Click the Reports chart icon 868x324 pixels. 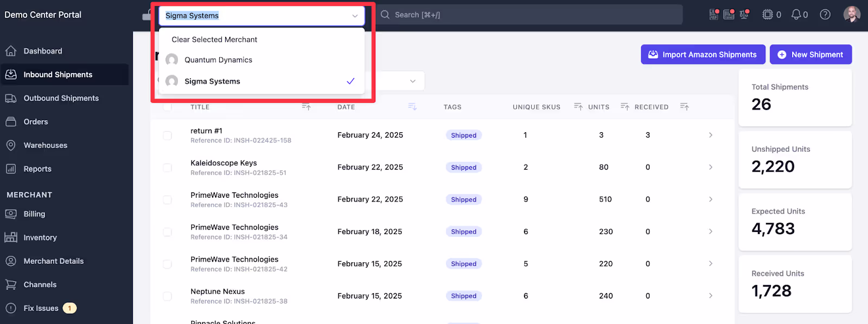click(x=11, y=169)
